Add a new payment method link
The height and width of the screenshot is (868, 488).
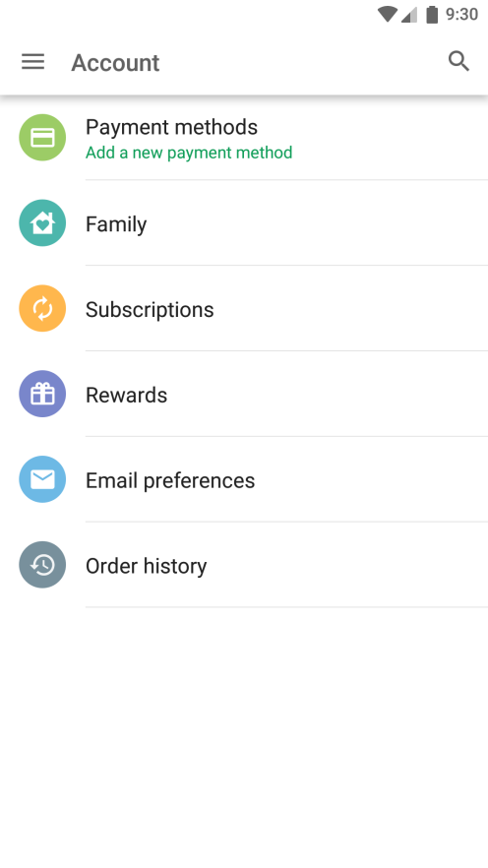pos(189,153)
